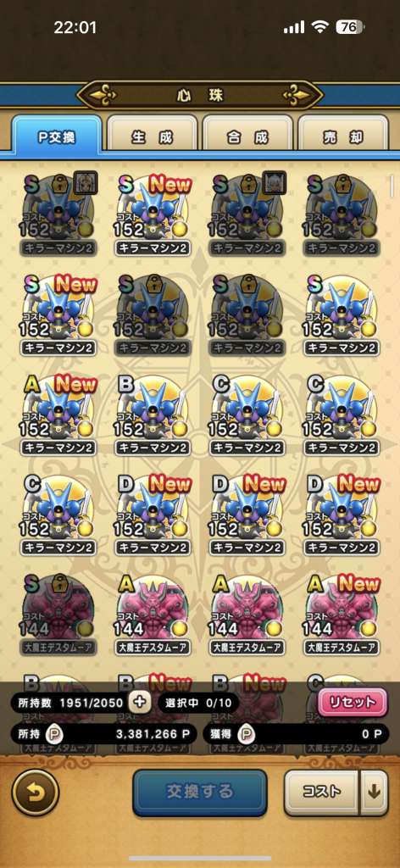The height and width of the screenshot is (868, 400).
Task: Open the 売却 tab
Action: click(x=343, y=137)
